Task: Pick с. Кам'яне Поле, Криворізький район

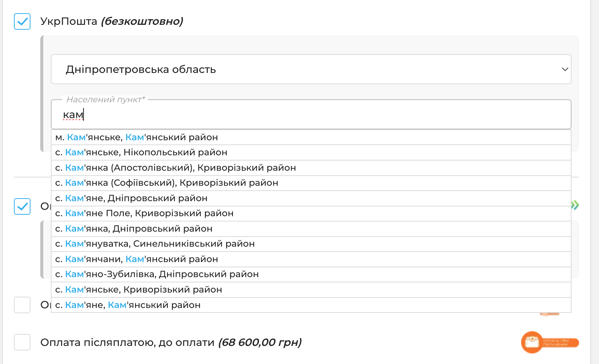Action: tap(311, 213)
